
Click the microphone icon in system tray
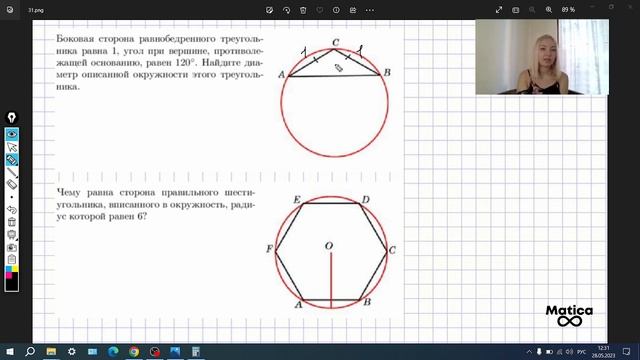[539, 351]
